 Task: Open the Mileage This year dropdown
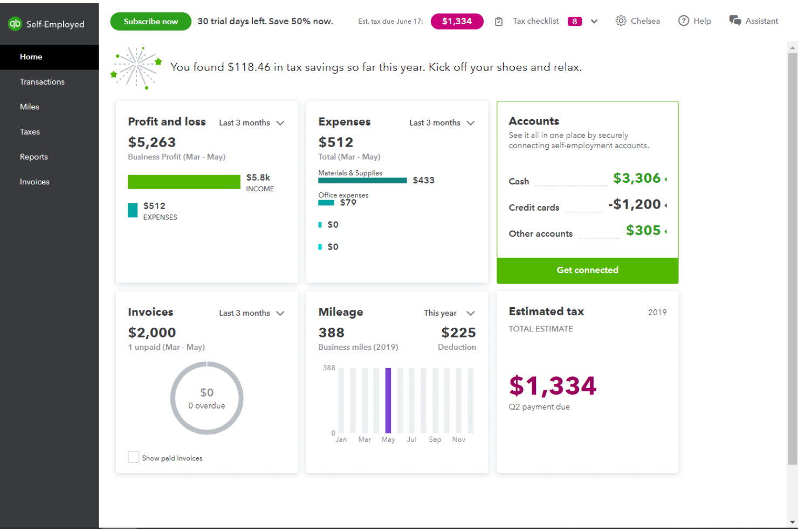[x=470, y=313]
